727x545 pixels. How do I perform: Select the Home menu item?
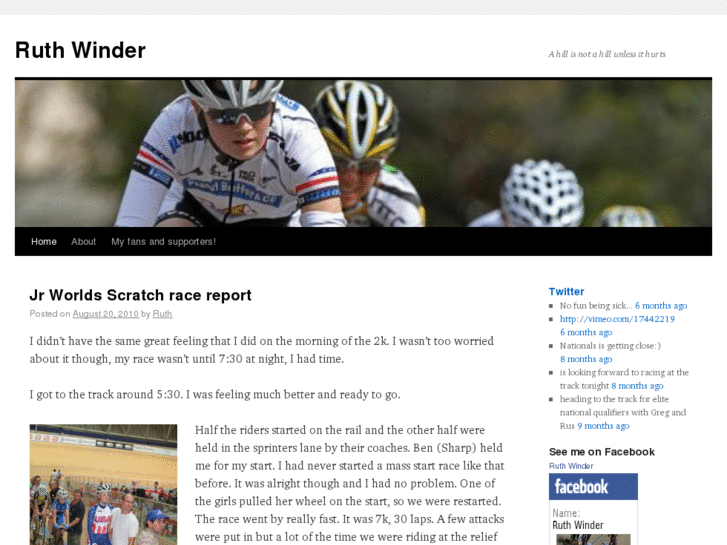point(44,242)
